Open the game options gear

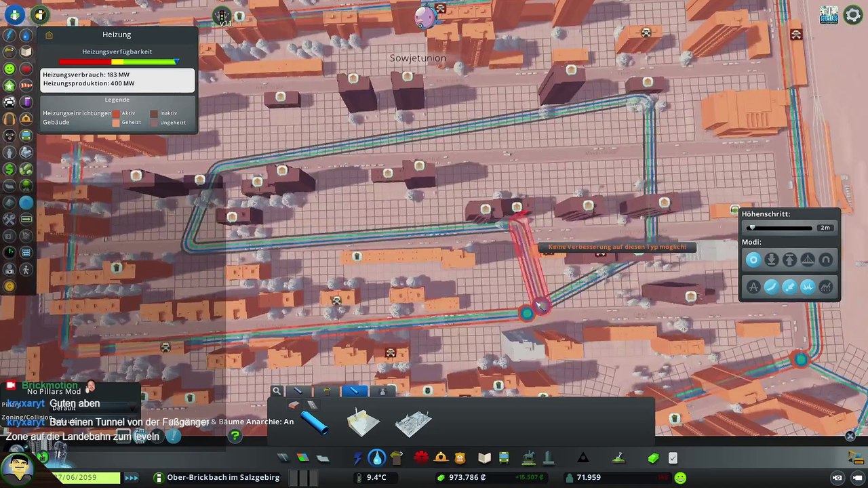tap(853, 15)
